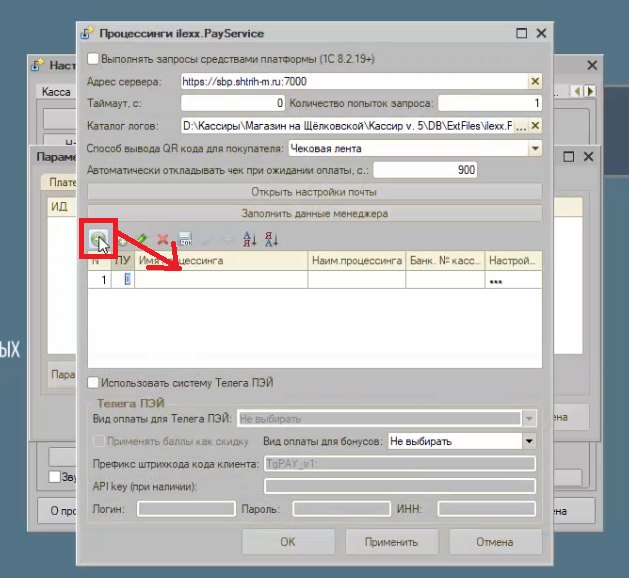
Task: Maximize Процессинги ilexx.PayService window
Action: point(521,33)
